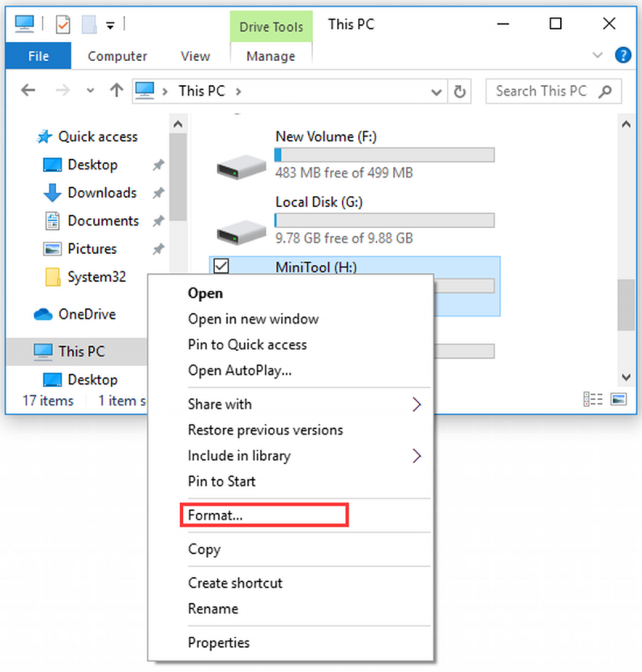Click the search magnifier icon
642x672 pixels.
(605, 92)
